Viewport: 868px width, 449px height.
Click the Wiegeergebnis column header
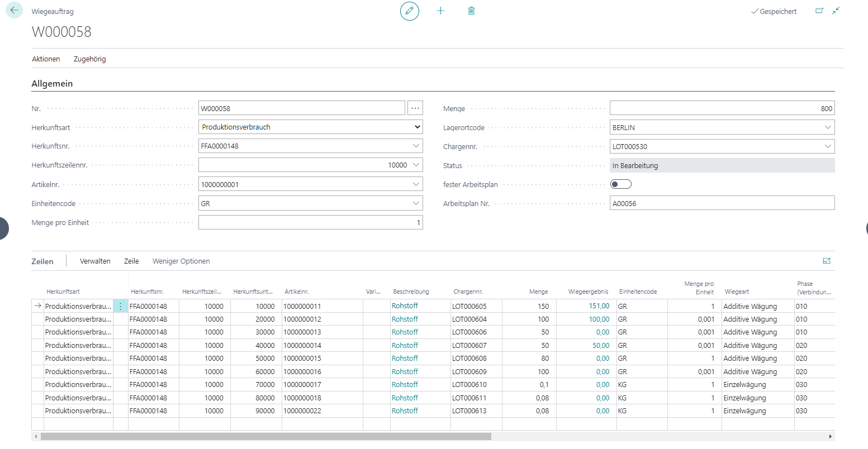tap(588, 292)
